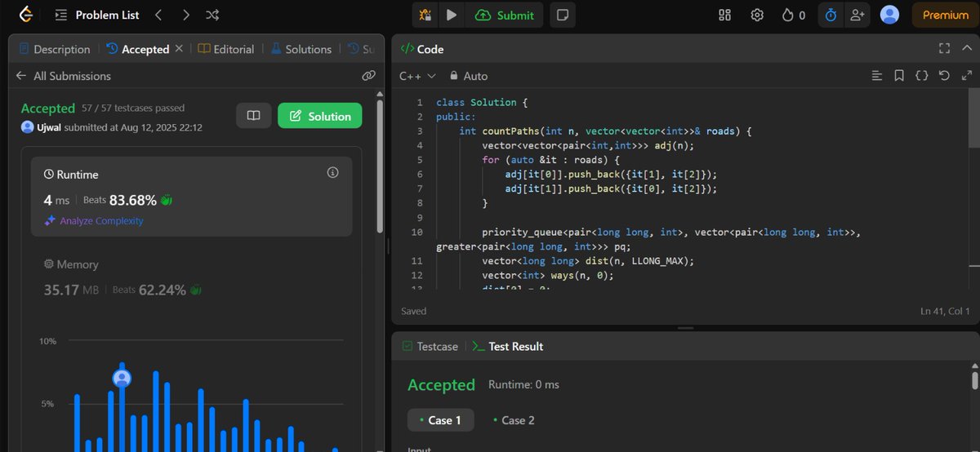Pick a random problem shuffle icon
The image size is (980, 452).
(x=212, y=15)
